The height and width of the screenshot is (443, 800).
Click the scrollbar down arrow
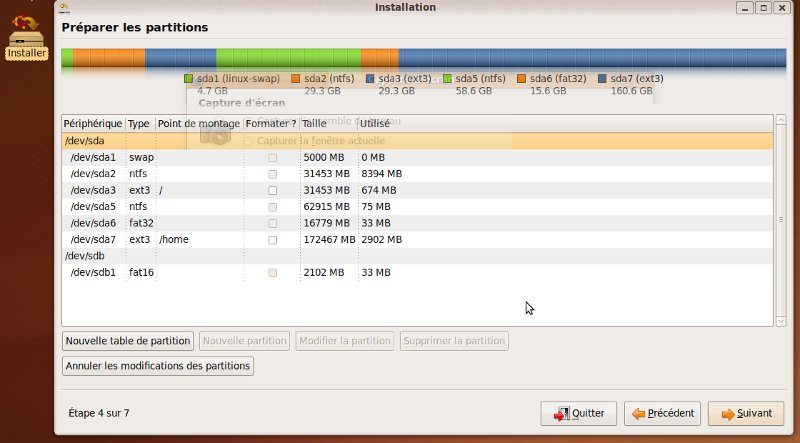tap(781, 321)
